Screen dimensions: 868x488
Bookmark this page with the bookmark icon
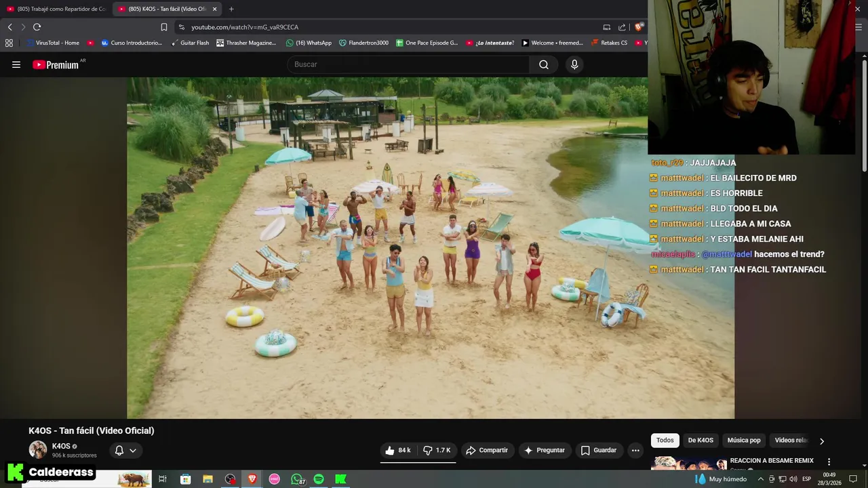click(164, 27)
